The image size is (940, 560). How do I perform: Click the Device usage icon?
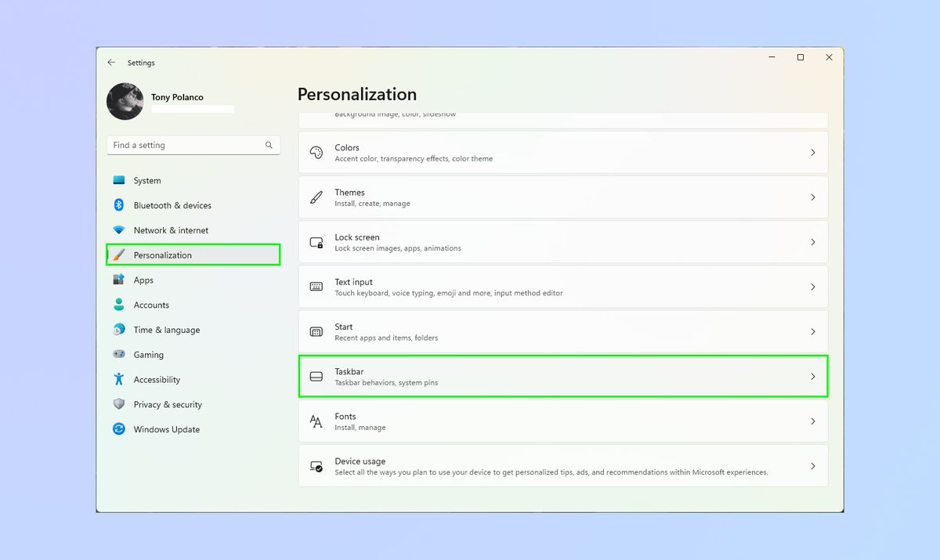click(x=316, y=467)
